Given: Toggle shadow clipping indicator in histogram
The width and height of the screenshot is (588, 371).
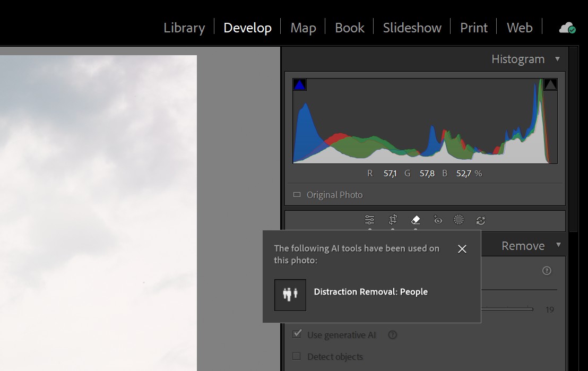Looking at the screenshot, I should 300,85.
